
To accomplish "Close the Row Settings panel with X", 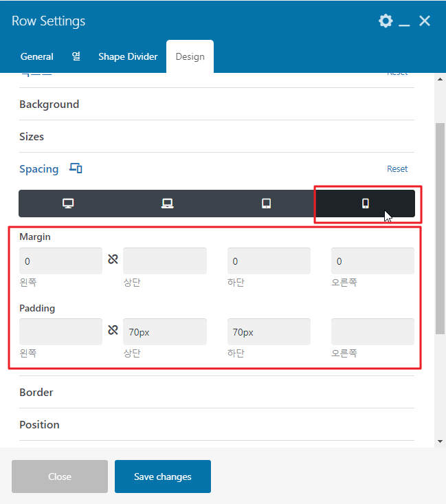I will (425, 21).
